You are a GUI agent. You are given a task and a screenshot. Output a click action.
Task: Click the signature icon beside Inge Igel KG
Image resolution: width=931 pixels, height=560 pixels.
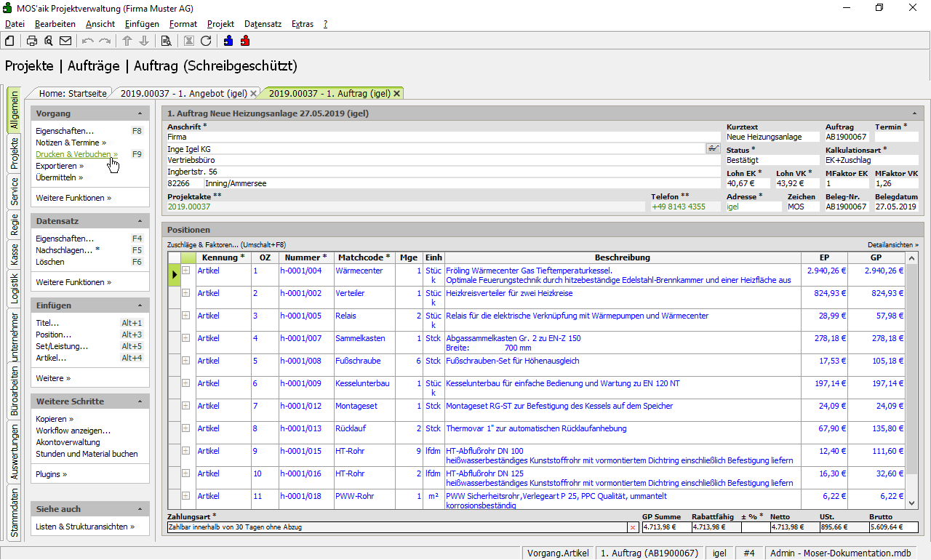pyautogui.click(x=713, y=148)
